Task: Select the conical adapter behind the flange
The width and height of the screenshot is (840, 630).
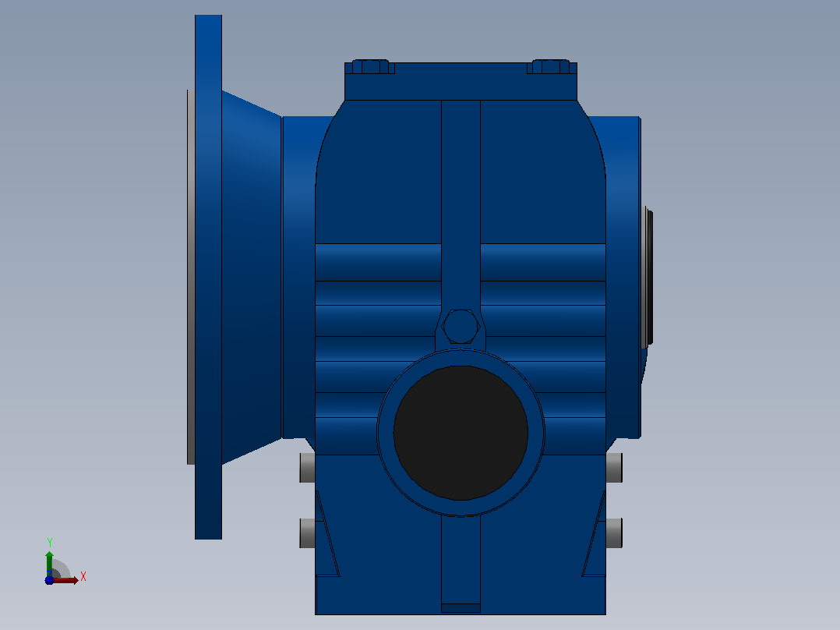Action: tap(251, 277)
